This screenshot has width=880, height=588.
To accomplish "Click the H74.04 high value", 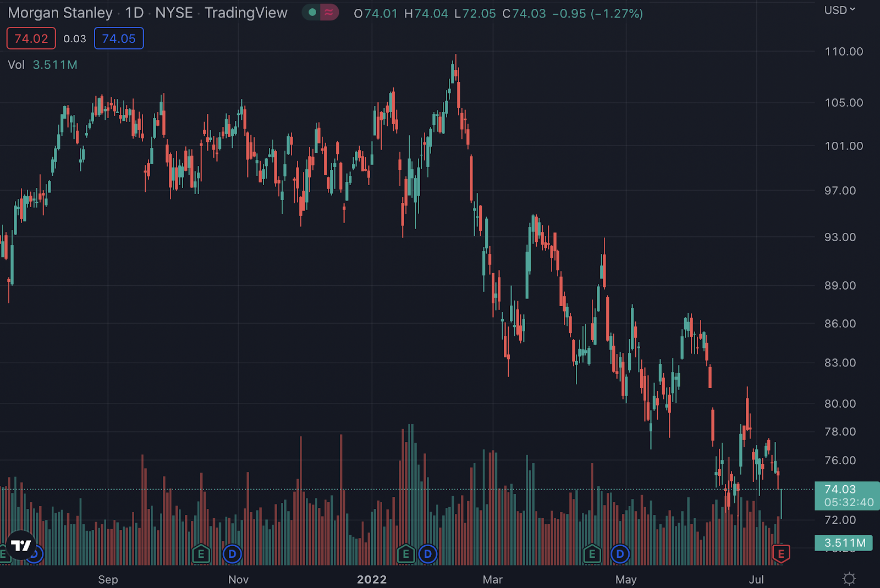I will [426, 13].
